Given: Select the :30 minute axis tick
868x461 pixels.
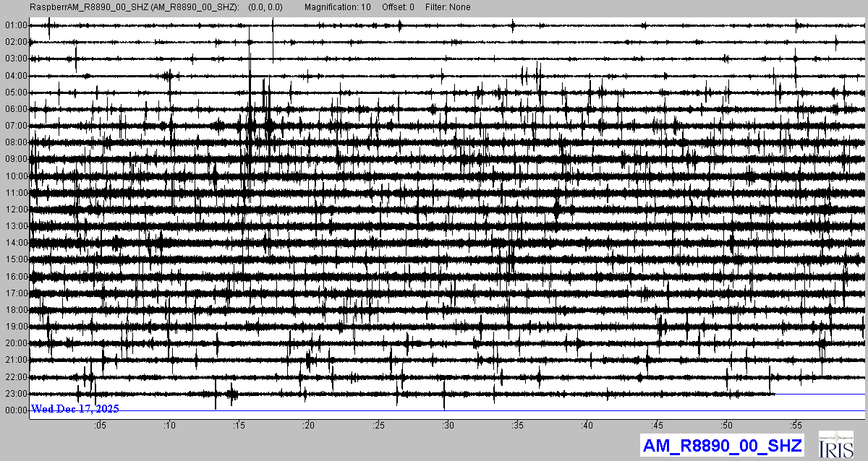Looking at the screenshot, I should [x=448, y=425].
